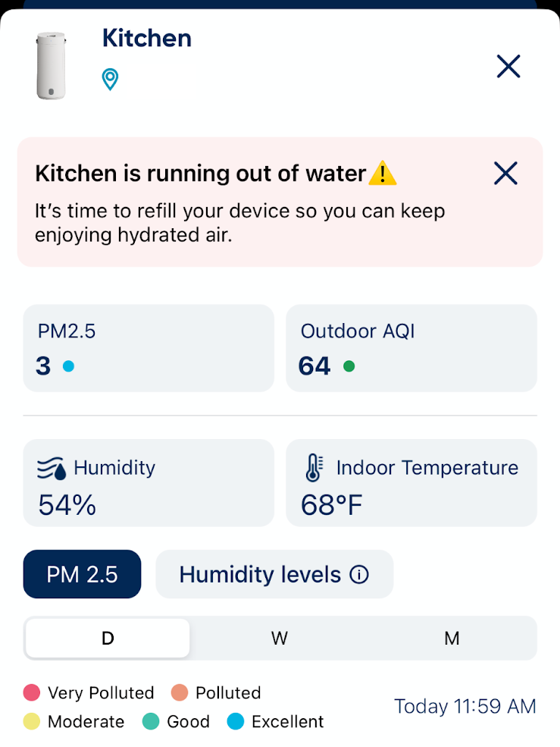Image resolution: width=560 pixels, height=747 pixels.
Task: Select the device thumbnail image of the humidifier
Action: pyautogui.click(x=50, y=64)
